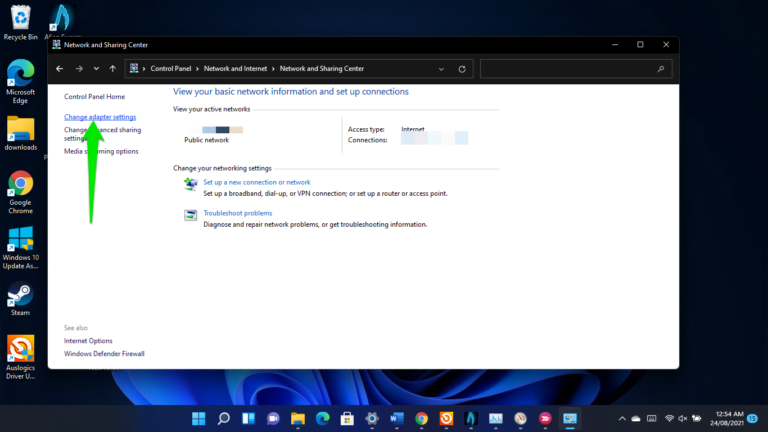The height and width of the screenshot is (432, 768).
Task: Open Windows 10 Update Assistant shortcut
Action: pos(20,248)
